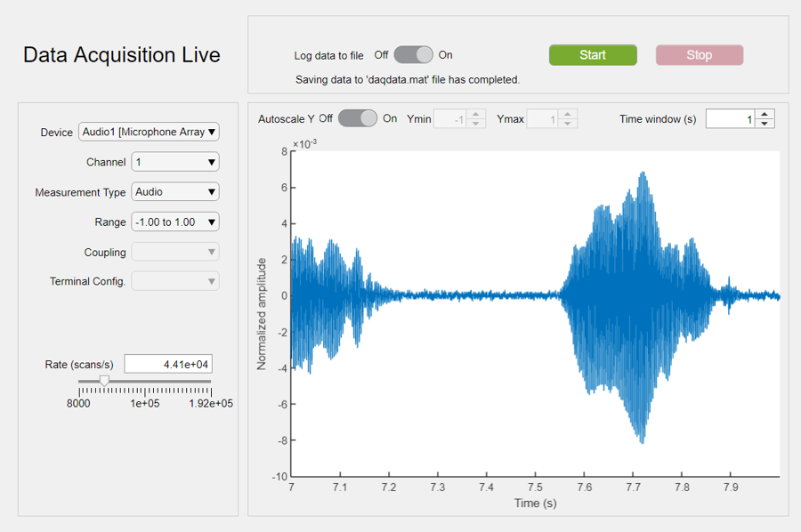Click the Ymin down arrow
Image resolution: width=801 pixels, height=532 pixels.
pyautogui.click(x=476, y=124)
